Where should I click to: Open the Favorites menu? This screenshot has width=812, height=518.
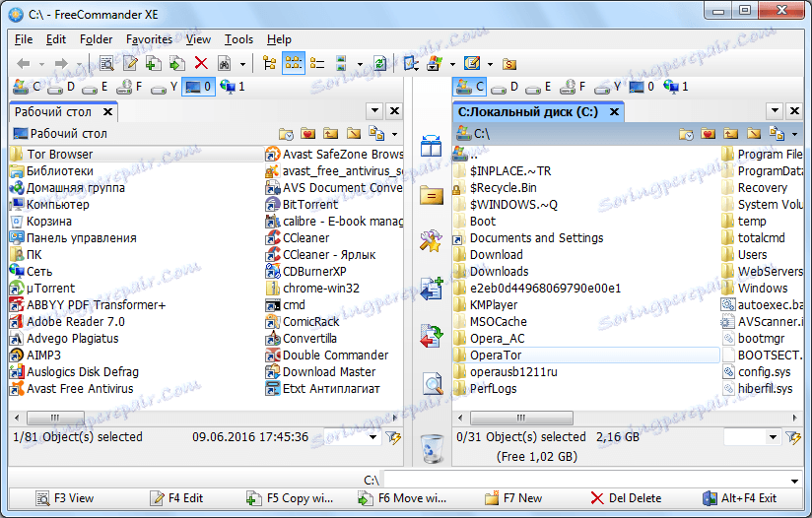click(149, 39)
